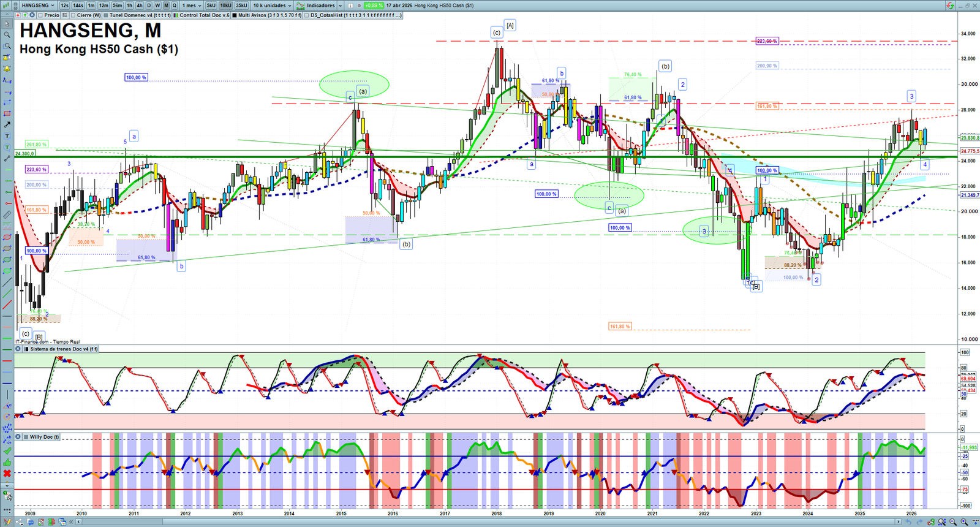Select the arrow pointer tool
980x527 pixels.
pyautogui.click(x=7, y=24)
